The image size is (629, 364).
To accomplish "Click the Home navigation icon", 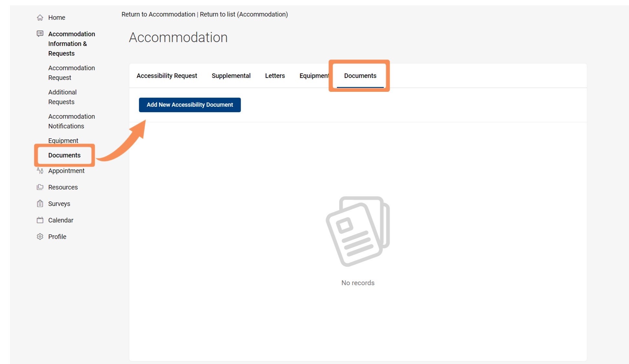I will coord(41,17).
